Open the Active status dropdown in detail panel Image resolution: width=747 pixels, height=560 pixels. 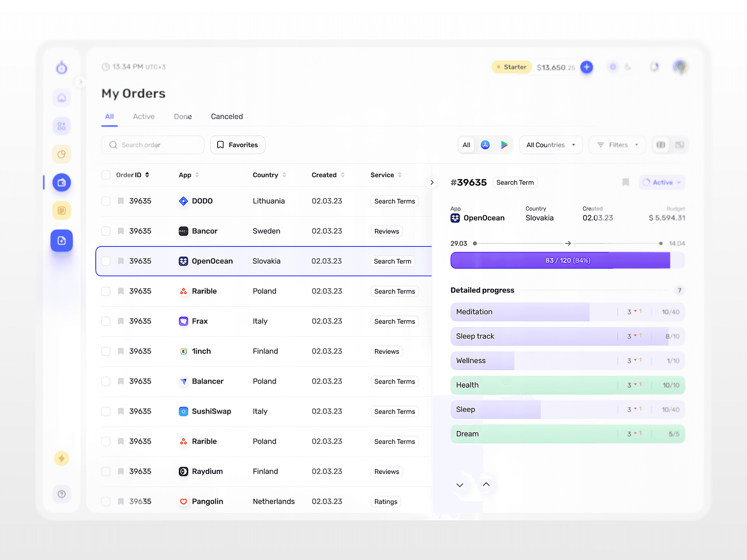pyautogui.click(x=662, y=182)
